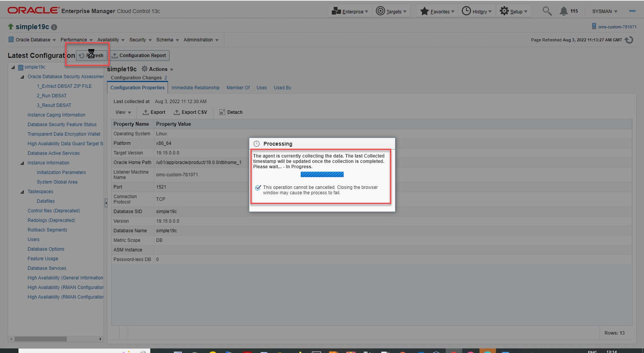Open Database Security Feature Status item
This screenshot has height=353, width=644.
62,125
